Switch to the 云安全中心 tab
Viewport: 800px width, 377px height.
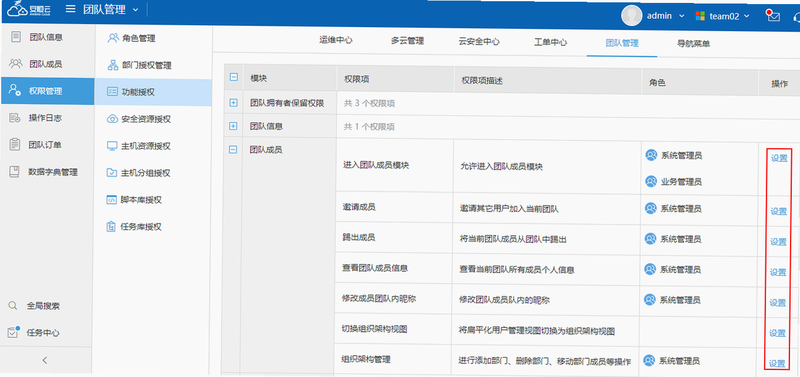pyautogui.click(x=479, y=42)
